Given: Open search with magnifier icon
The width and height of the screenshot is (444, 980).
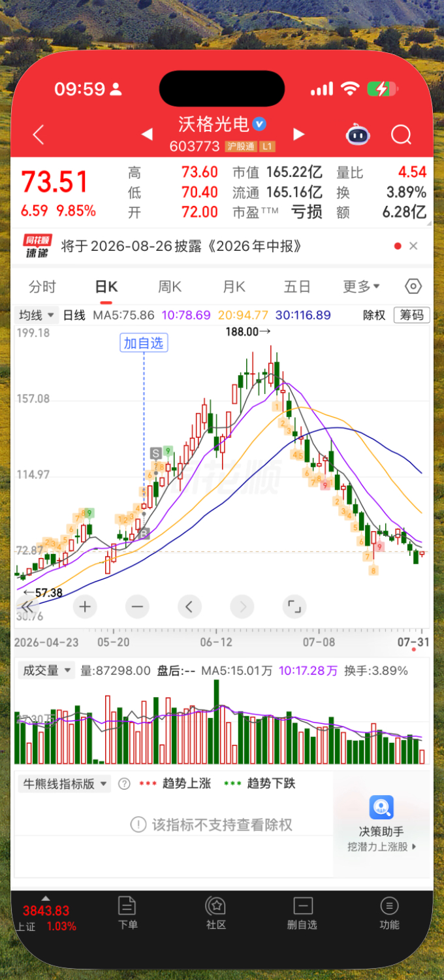Looking at the screenshot, I should tap(401, 135).
